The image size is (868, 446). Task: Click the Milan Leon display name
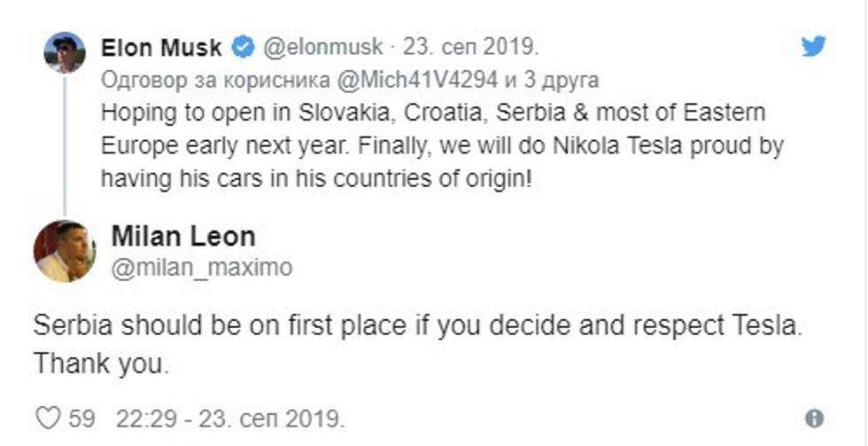click(182, 237)
